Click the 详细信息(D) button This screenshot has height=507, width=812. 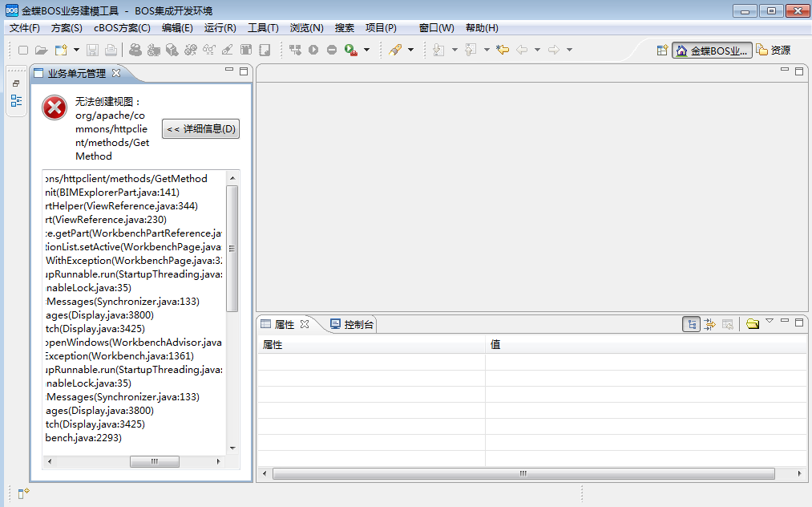(x=201, y=129)
